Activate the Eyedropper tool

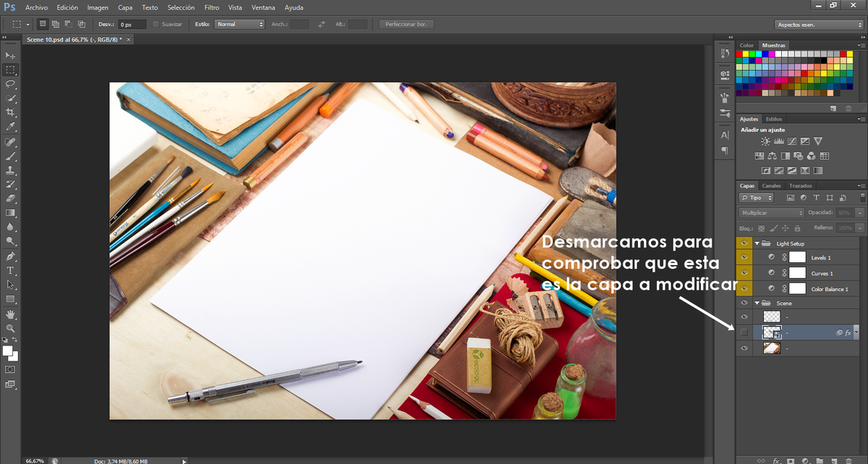pyautogui.click(x=10, y=124)
